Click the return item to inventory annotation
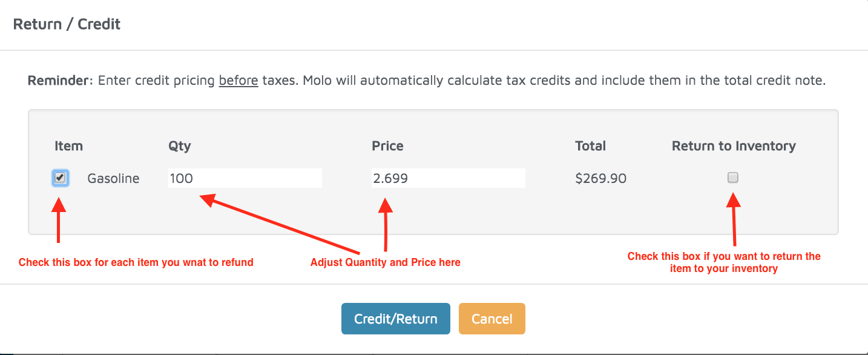Screen dimensions: 868x355 (724, 262)
